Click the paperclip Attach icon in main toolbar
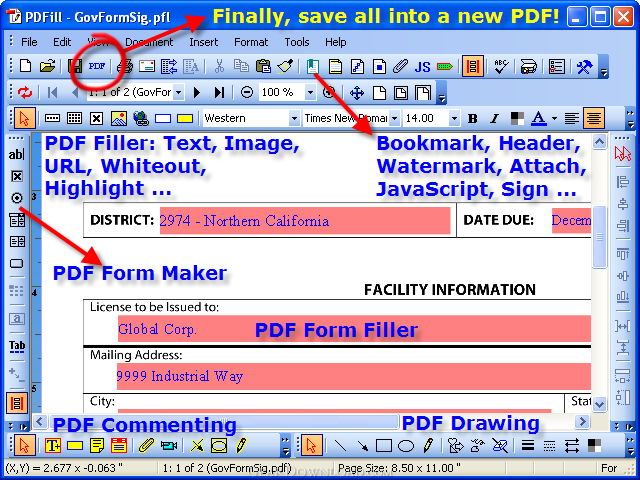This screenshot has height=480, width=640. 401,66
